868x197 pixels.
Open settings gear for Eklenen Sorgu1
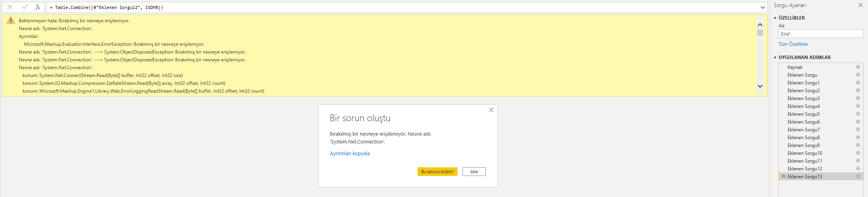858,83
